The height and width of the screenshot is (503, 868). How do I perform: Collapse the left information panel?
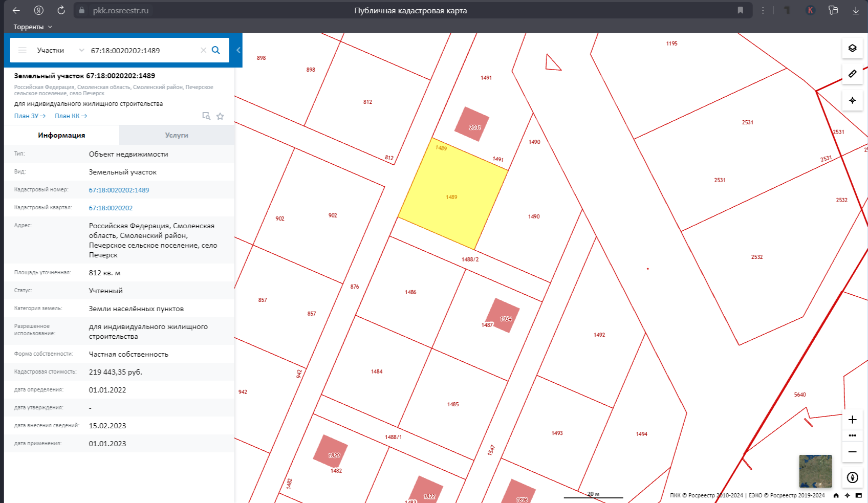[238, 50]
